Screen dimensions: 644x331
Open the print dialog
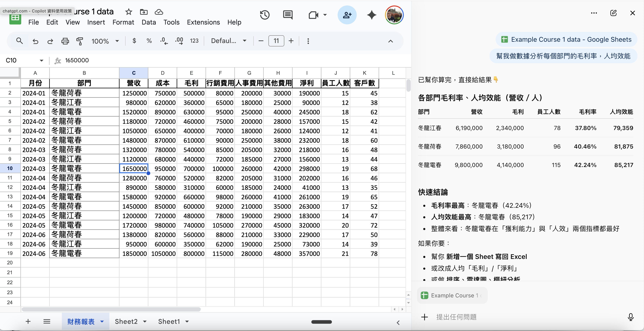(x=65, y=41)
